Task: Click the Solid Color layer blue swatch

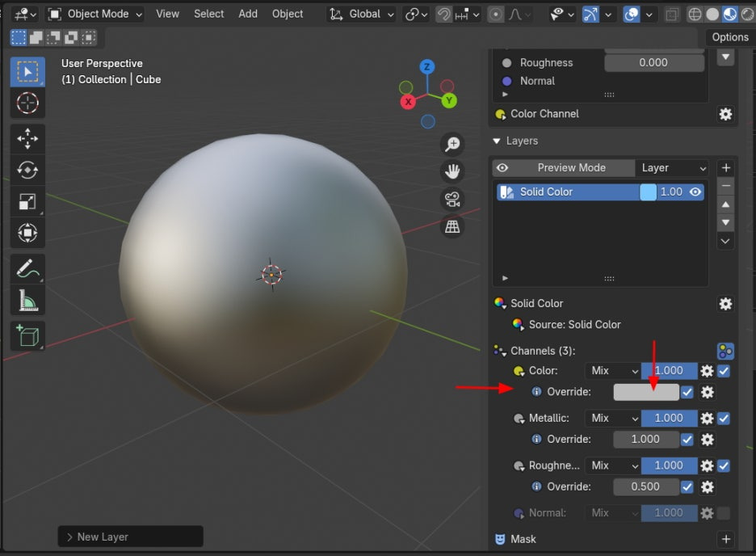Action: 648,192
